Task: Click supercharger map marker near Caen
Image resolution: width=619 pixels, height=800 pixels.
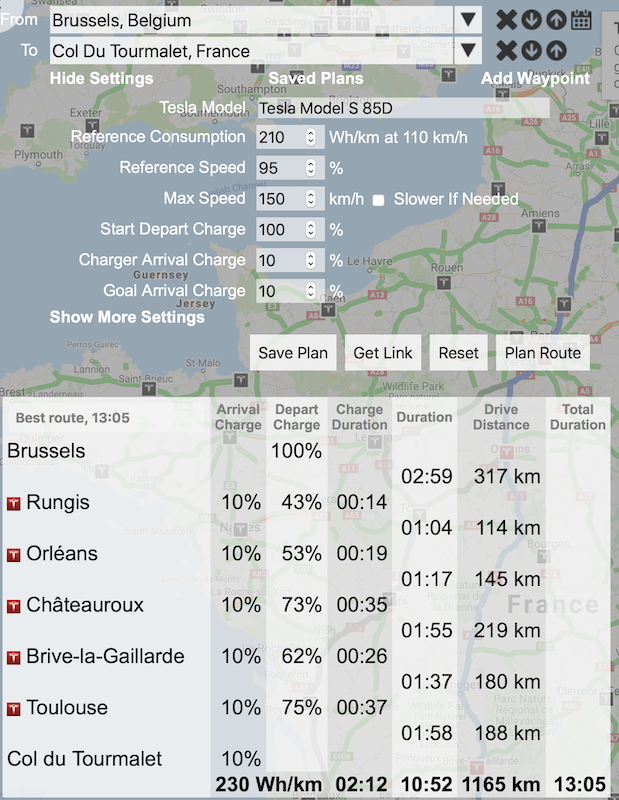Action: click(x=329, y=309)
